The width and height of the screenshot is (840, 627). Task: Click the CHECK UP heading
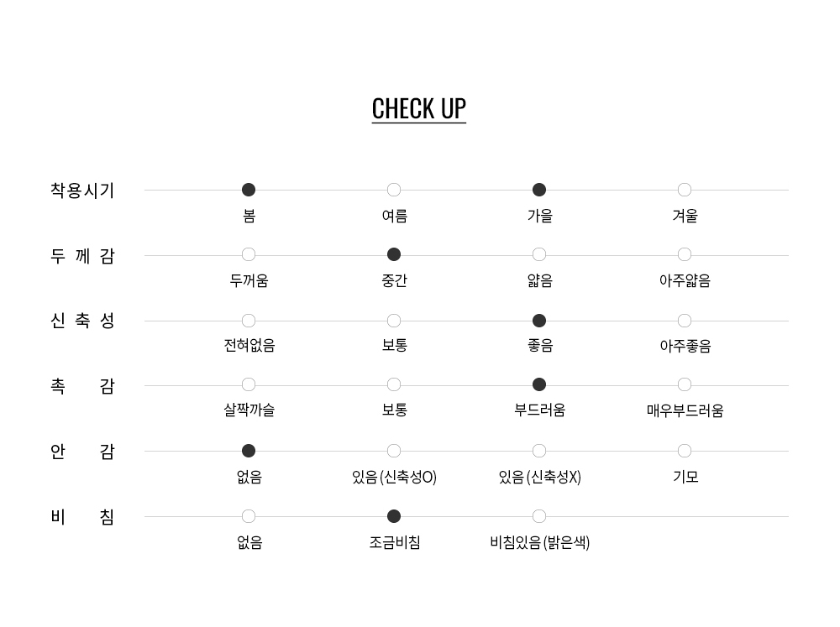click(x=419, y=109)
